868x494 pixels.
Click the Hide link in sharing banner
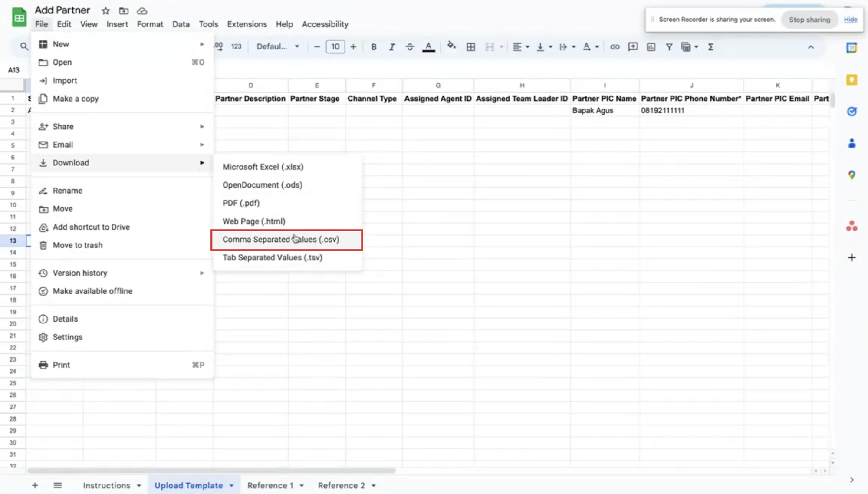coord(850,20)
